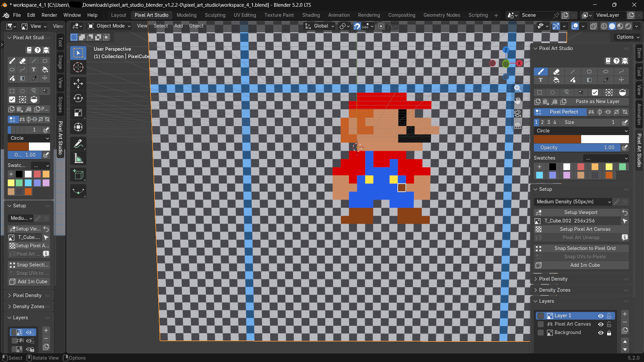
Task: Toggle the Background layer visibility eye
Action: (x=601, y=333)
